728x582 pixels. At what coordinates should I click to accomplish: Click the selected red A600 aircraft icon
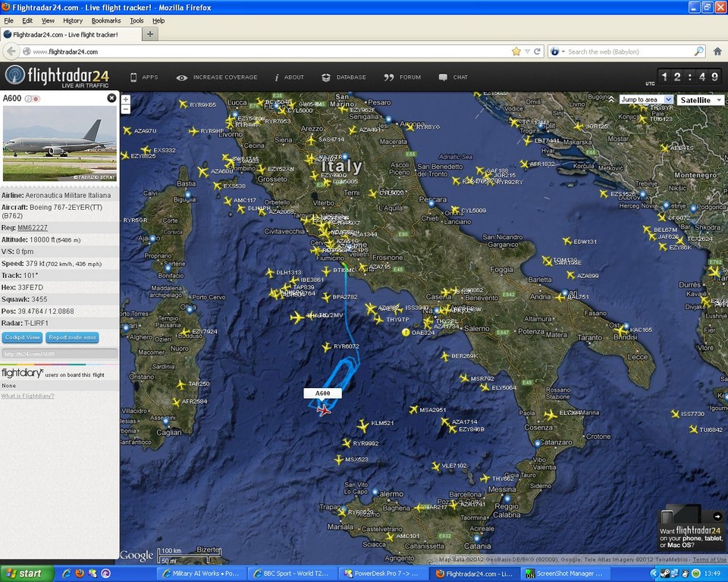coord(325,410)
